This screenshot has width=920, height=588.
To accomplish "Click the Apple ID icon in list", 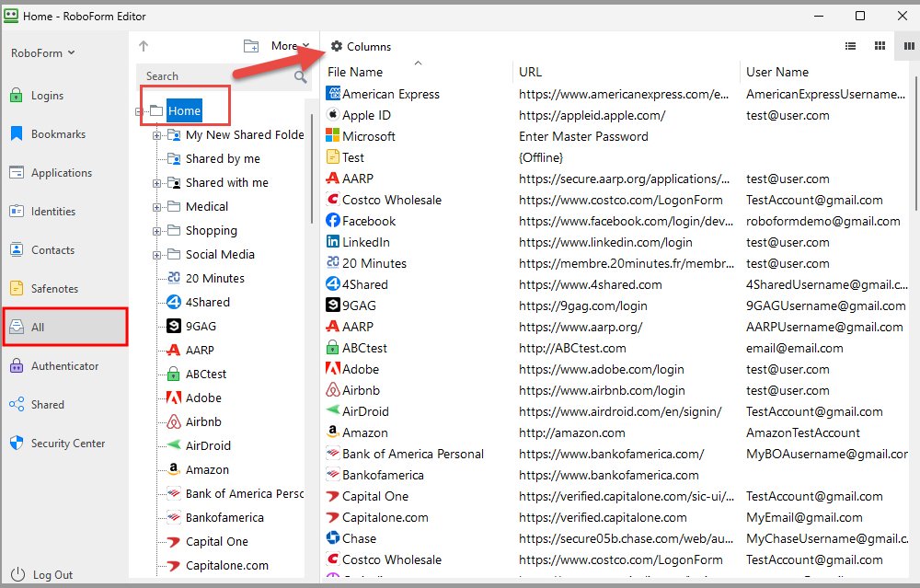I will click(333, 114).
